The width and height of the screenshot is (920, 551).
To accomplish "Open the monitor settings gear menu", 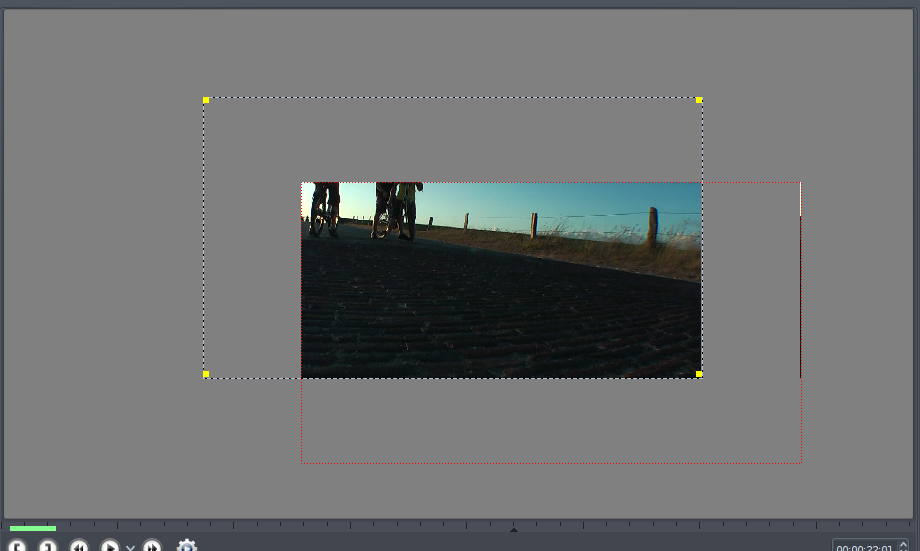I will [x=187, y=546].
